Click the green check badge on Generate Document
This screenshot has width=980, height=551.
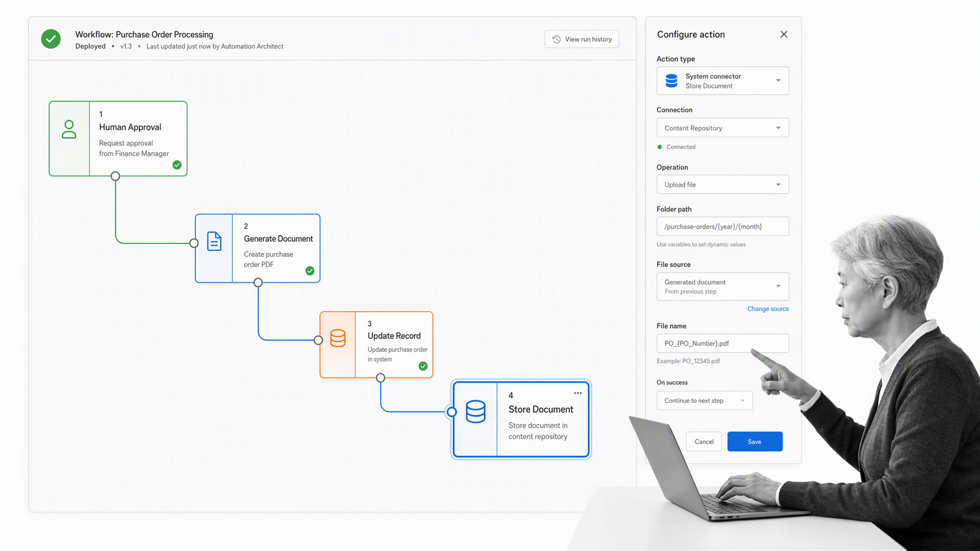[310, 270]
